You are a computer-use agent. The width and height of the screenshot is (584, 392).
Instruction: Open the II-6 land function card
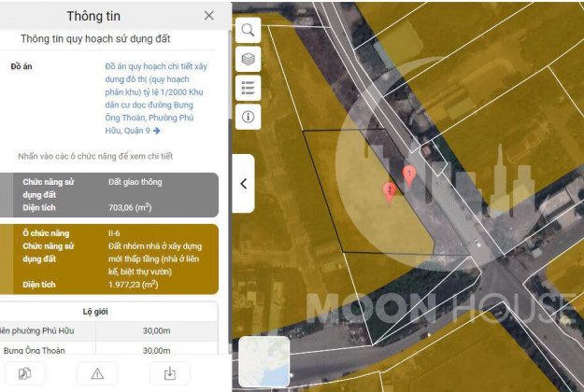click(x=110, y=258)
